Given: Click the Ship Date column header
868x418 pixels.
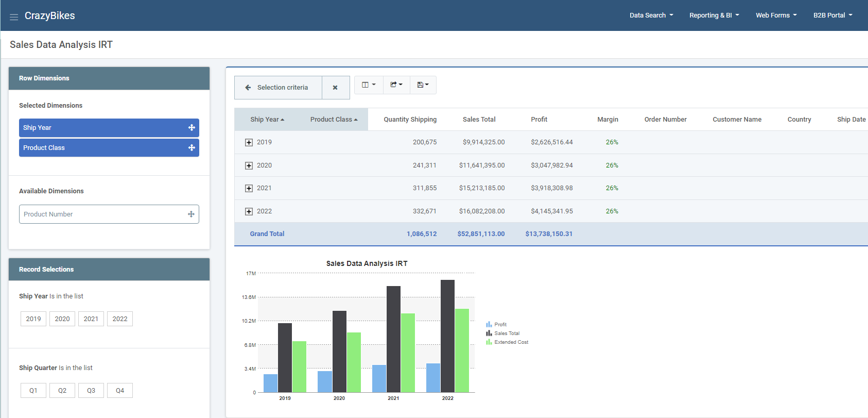Looking at the screenshot, I should [x=851, y=120].
